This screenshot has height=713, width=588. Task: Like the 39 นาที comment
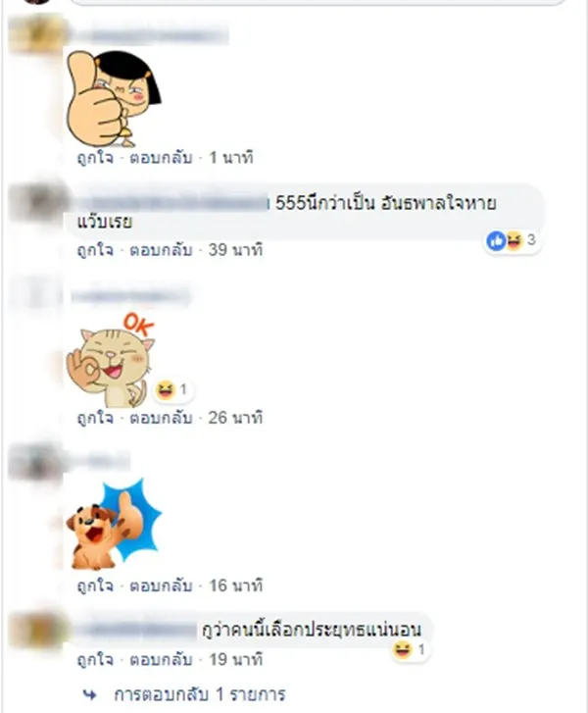point(95,250)
